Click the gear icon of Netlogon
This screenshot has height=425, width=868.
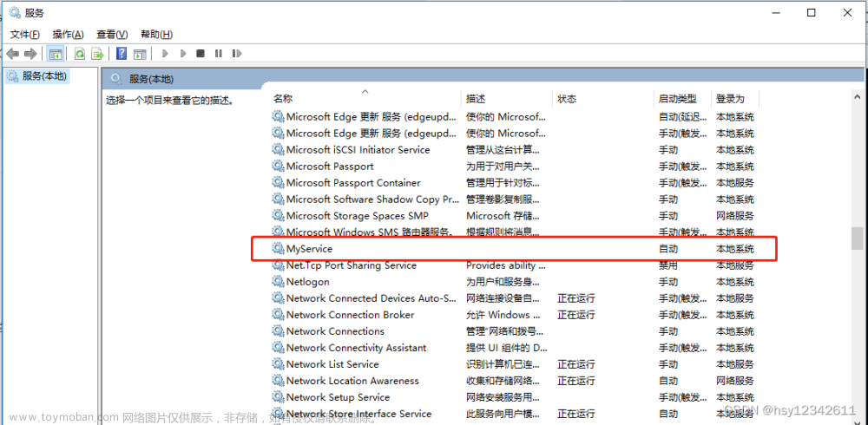click(278, 282)
